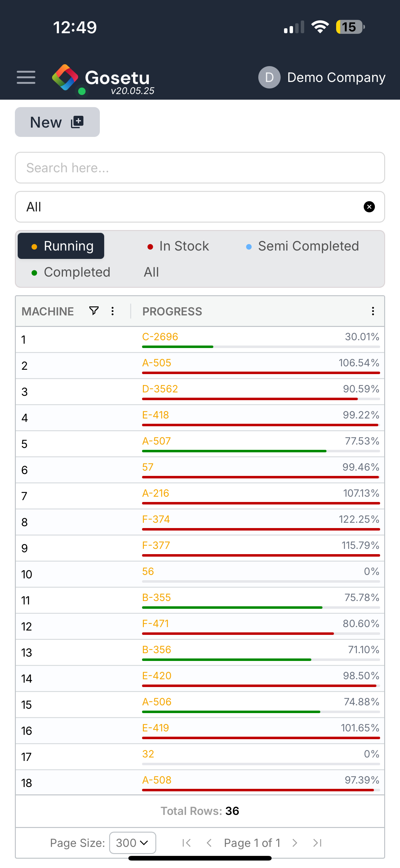Select the 106.54% progress value
The image size is (400, 868).
click(359, 363)
